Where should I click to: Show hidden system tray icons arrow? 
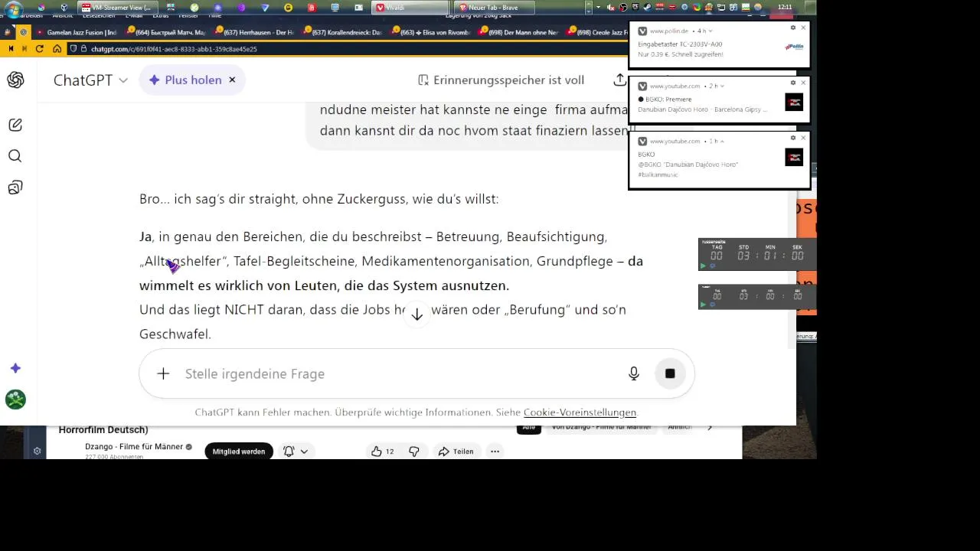(598, 8)
